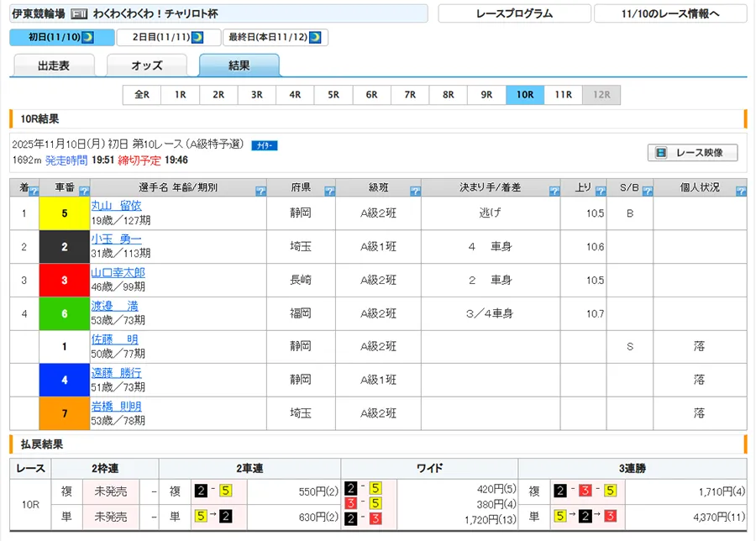The image size is (756, 541).
Task: Select the 最終日(本日11/12) day tab
Action: pos(276,38)
